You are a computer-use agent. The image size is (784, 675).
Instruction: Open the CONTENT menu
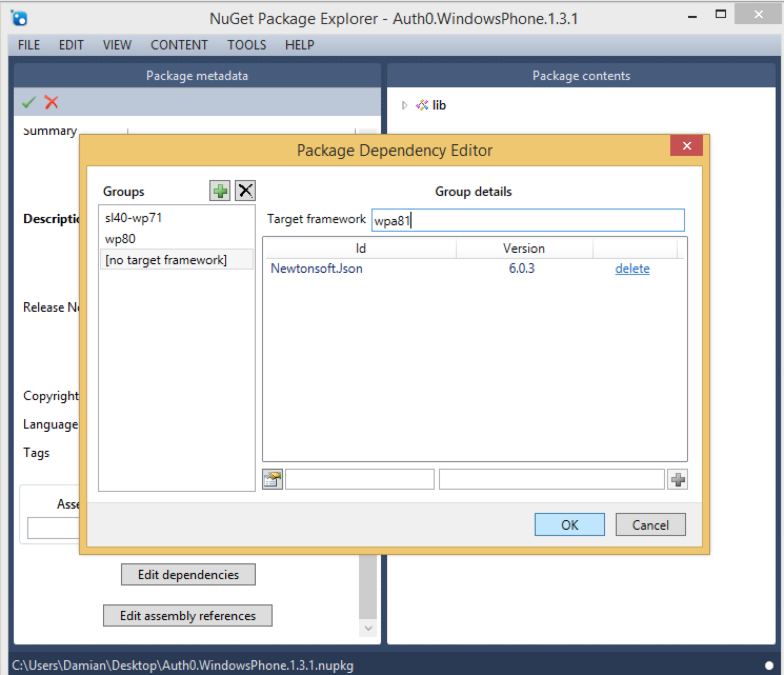(179, 45)
